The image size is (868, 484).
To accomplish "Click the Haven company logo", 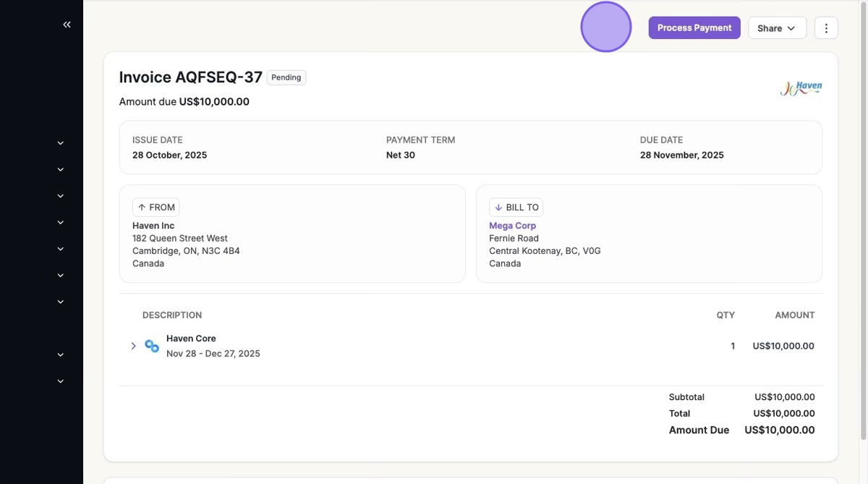I will [x=801, y=88].
